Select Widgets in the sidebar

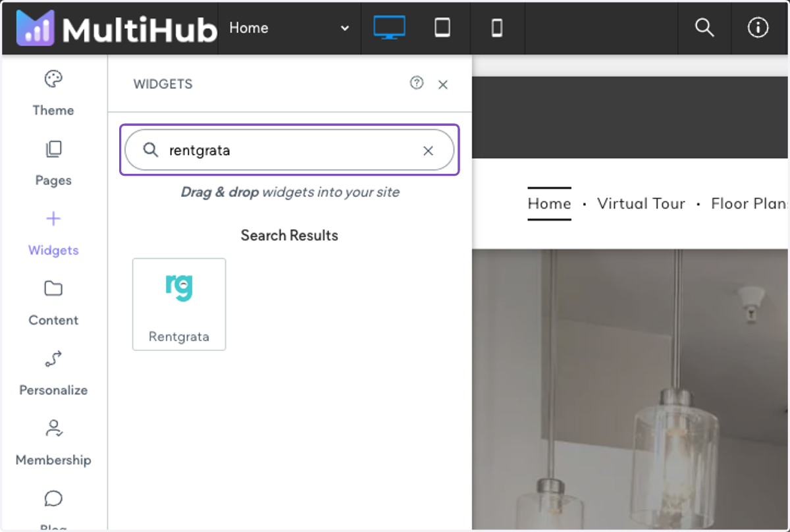tap(53, 233)
